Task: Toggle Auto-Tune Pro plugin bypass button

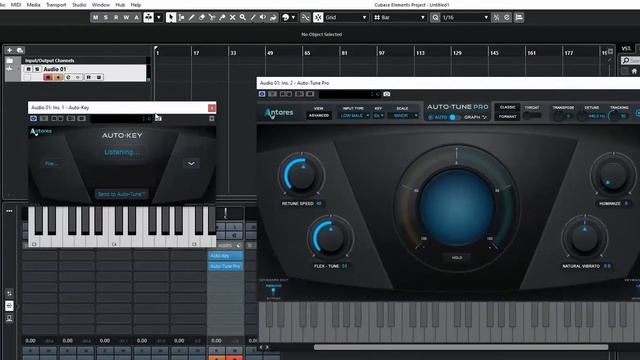Action: [x=262, y=94]
